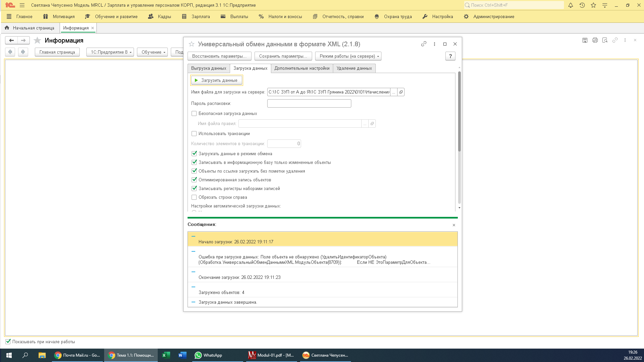Open file picker for server load file
The height and width of the screenshot is (362, 644).
pyautogui.click(x=394, y=92)
